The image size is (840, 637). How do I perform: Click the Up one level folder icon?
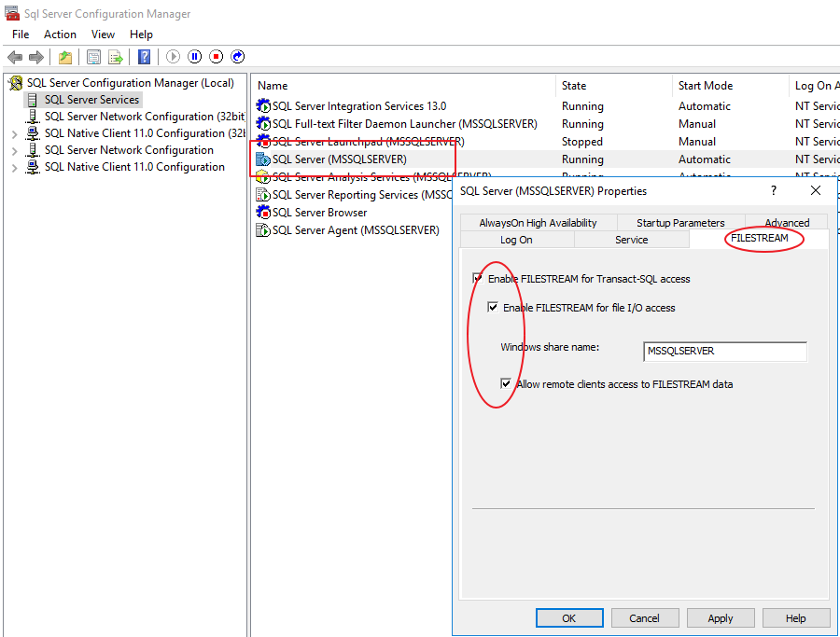pos(65,57)
